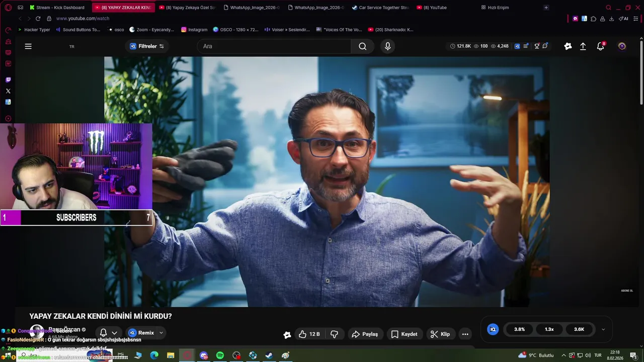
Task: Click the Paylaş share button
Action: [x=365, y=334]
